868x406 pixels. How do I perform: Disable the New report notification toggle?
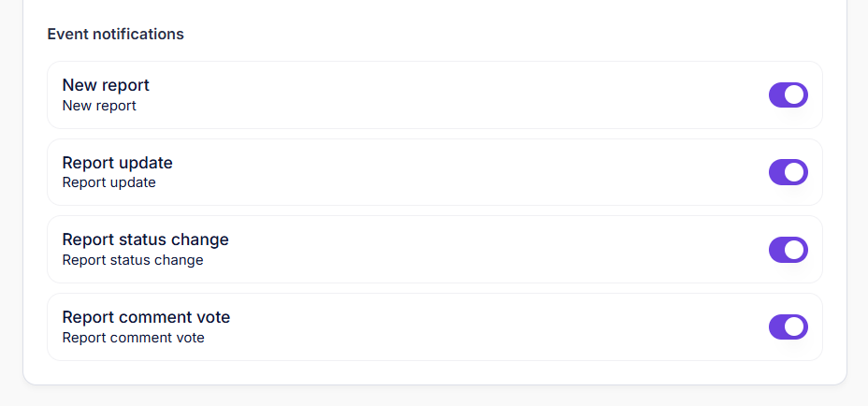pyautogui.click(x=788, y=94)
